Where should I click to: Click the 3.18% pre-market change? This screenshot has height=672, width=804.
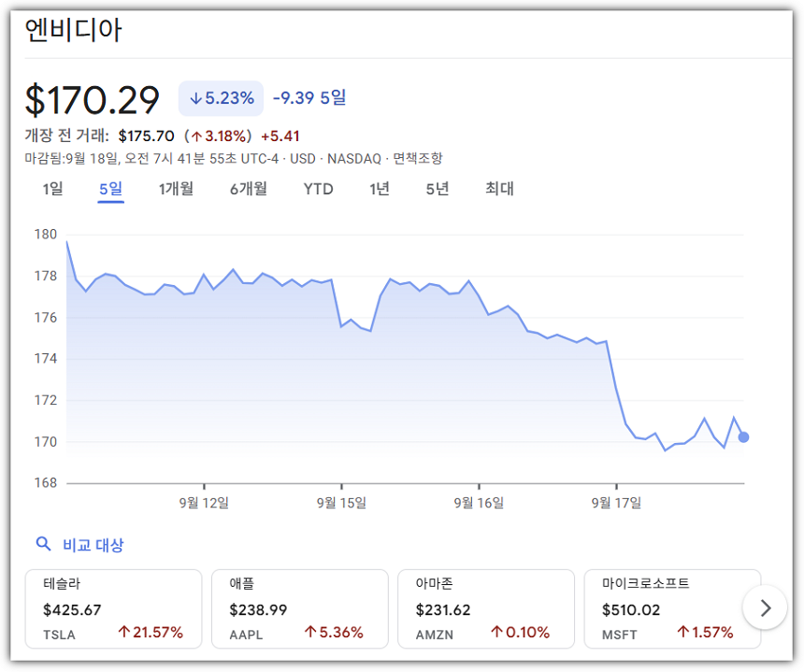[219, 136]
